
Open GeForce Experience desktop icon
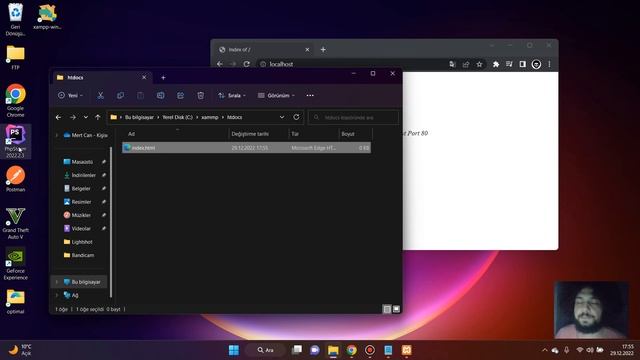tap(16, 263)
